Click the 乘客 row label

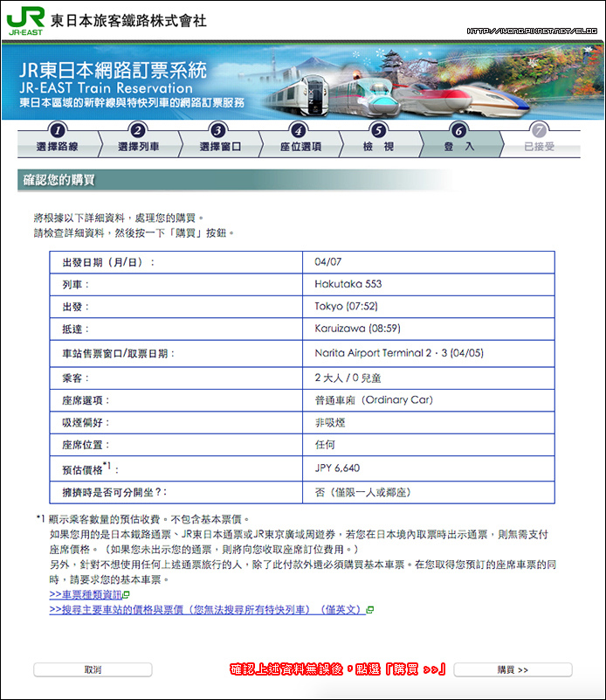click(75, 378)
